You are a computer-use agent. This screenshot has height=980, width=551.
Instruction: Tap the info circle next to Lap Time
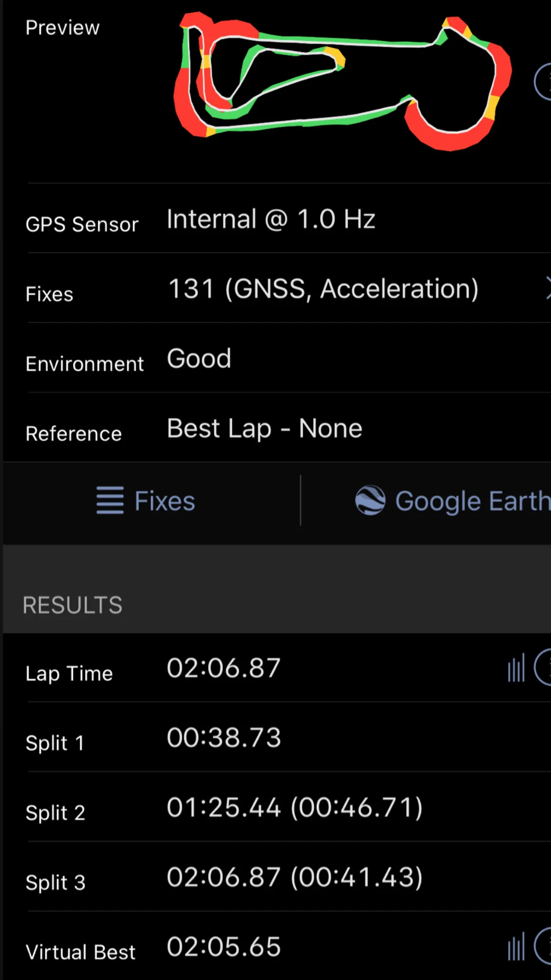(x=543, y=667)
